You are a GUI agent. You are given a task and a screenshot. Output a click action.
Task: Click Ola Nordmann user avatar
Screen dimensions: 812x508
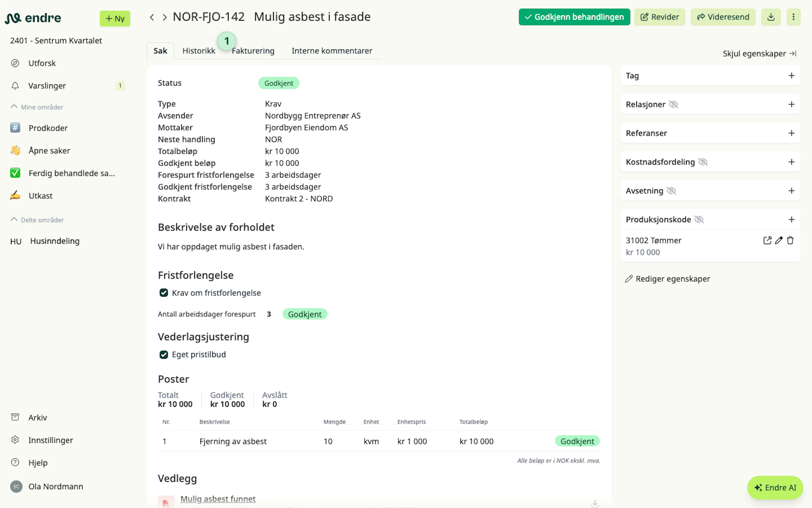16,486
